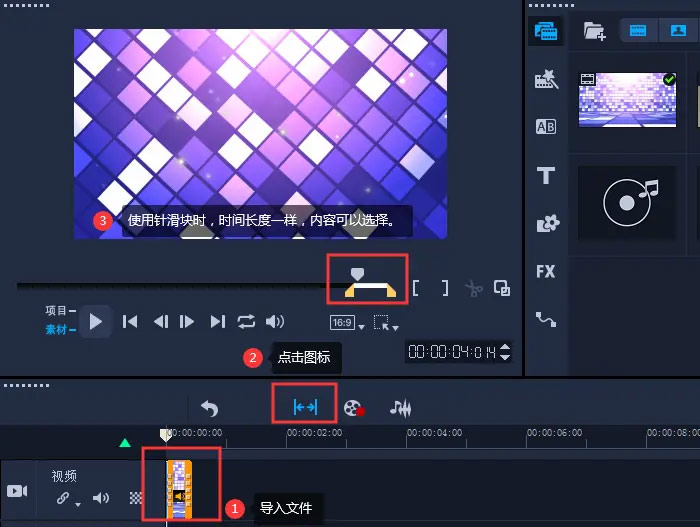Toggle ripple editing link on video track
Viewport: 700px width, 527px height.
pyautogui.click(x=63, y=497)
